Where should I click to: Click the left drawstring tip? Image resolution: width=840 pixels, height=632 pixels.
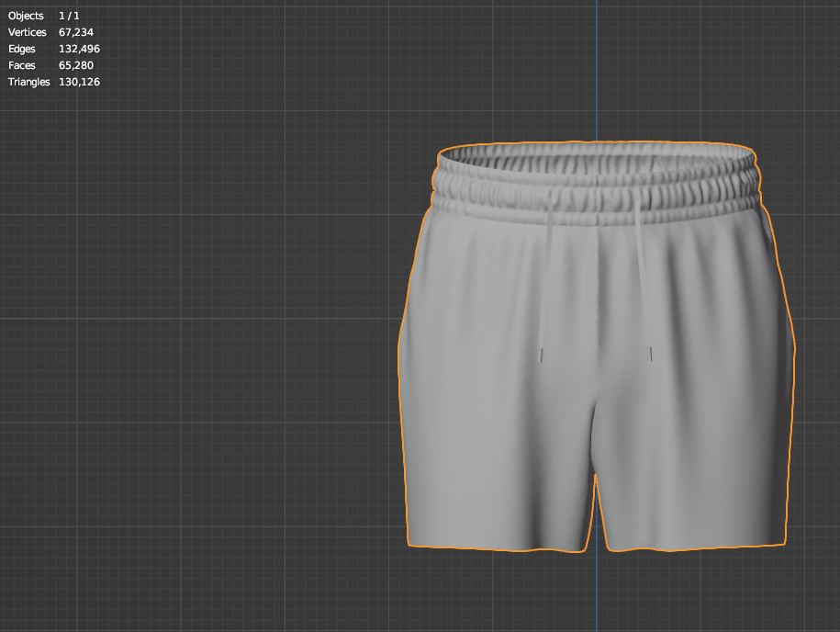pyautogui.click(x=541, y=355)
